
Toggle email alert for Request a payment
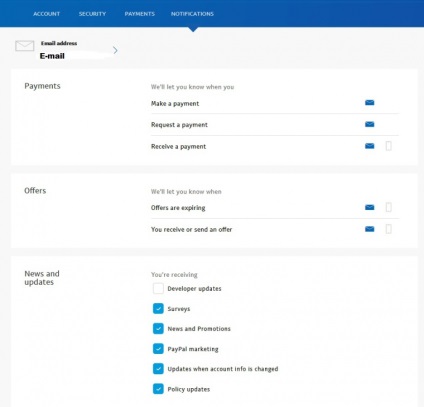click(x=369, y=124)
